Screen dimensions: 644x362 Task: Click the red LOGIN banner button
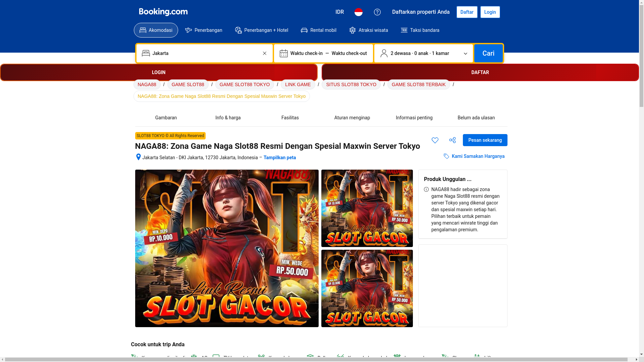(x=159, y=72)
